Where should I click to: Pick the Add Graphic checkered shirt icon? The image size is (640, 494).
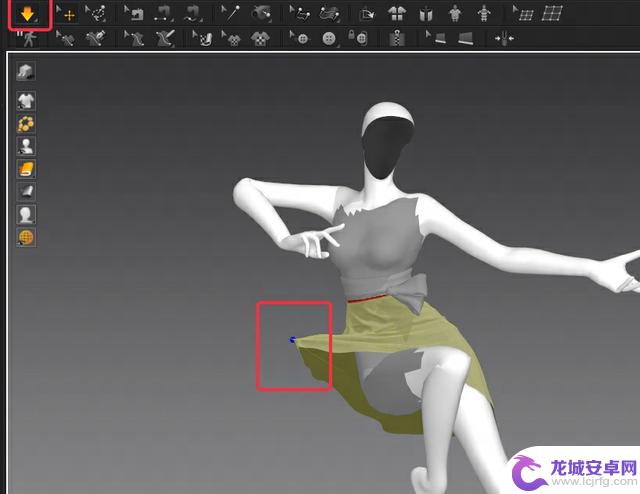(260, 38)
